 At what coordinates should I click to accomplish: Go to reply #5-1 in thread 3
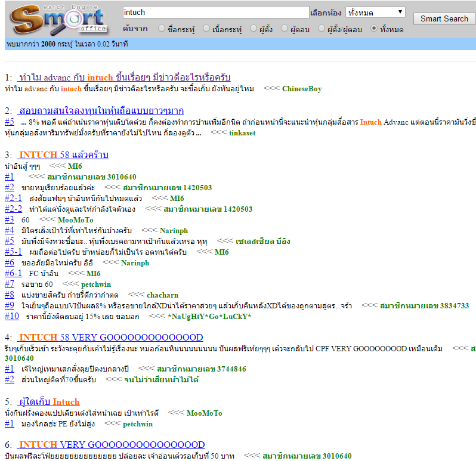13,252
